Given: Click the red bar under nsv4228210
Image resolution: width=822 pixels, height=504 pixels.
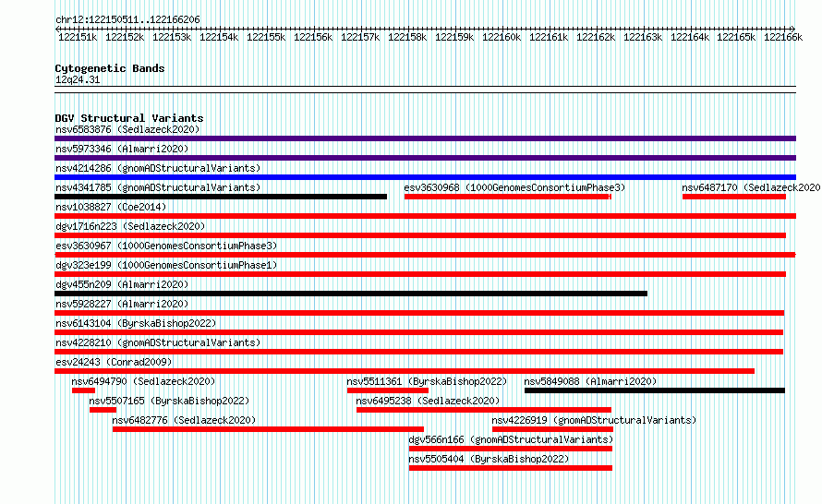Looking at the screenshot, I should pyautogui.click(x=419, y=352).
